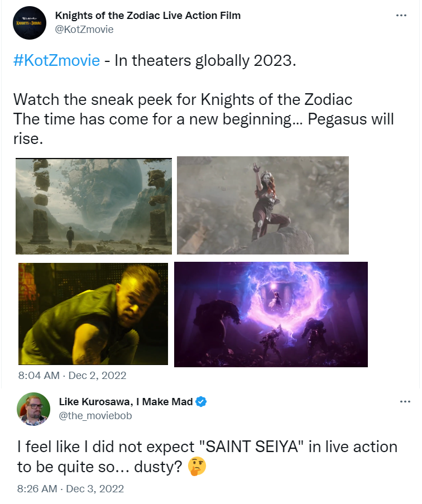Click the "In theaters globally 2023" text
The width and height of the screenshot is (422, 504).
tap(204, 60)
